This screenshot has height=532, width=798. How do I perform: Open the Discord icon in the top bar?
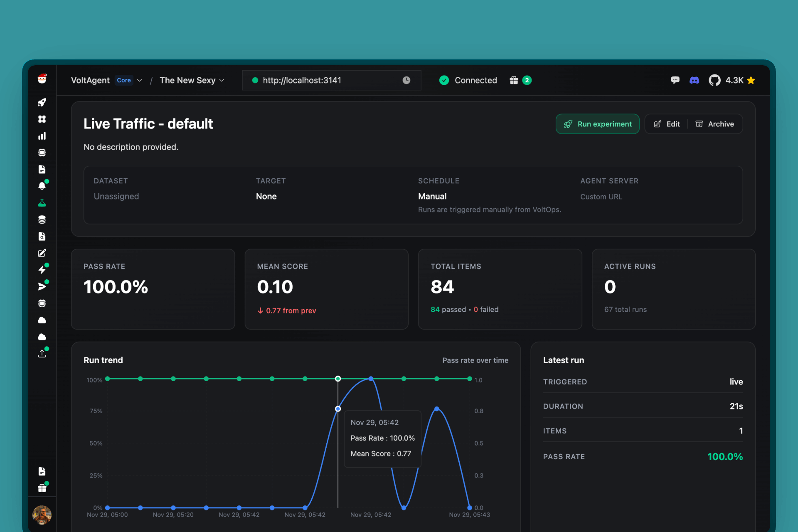pyautogui.click(x=695, y=80)
